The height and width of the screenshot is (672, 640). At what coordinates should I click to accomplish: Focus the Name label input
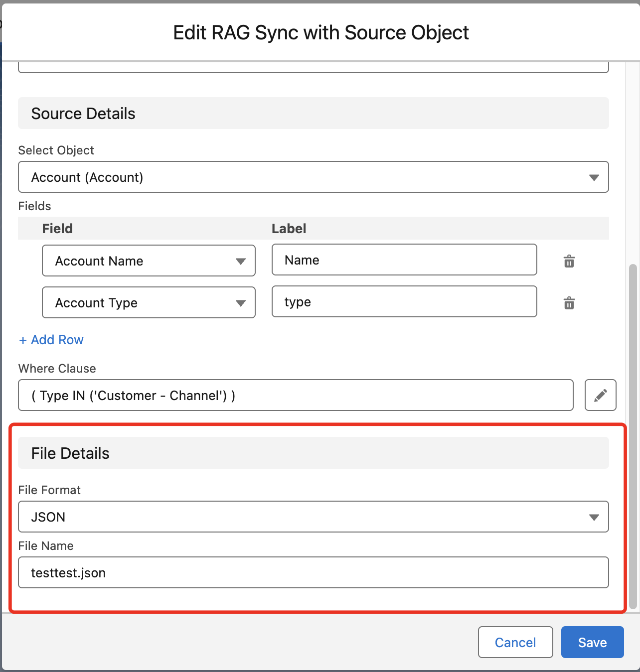pos(404,260)
